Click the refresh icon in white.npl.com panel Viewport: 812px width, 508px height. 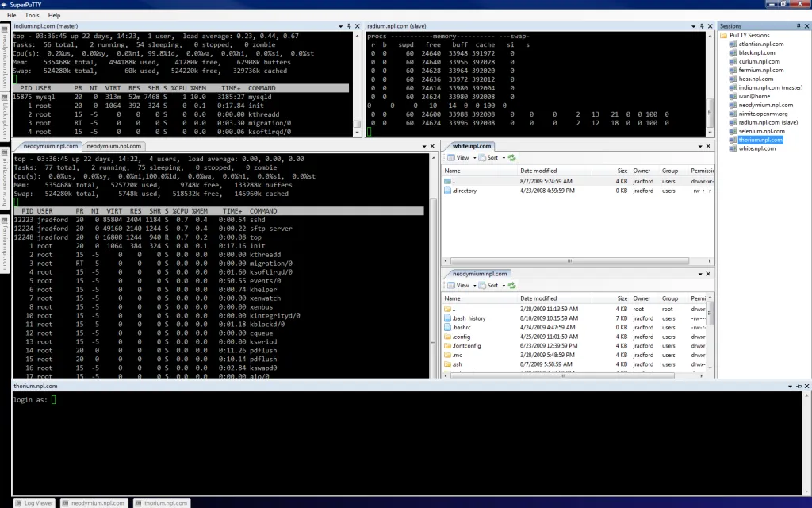click(511, 157)
